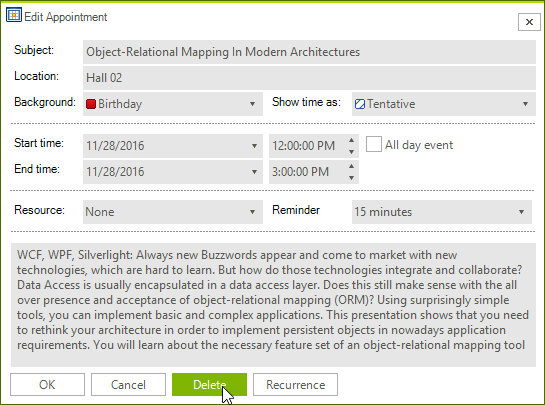Open the Background dropdown
Screen dimensions: 545x405
[252, 104]
